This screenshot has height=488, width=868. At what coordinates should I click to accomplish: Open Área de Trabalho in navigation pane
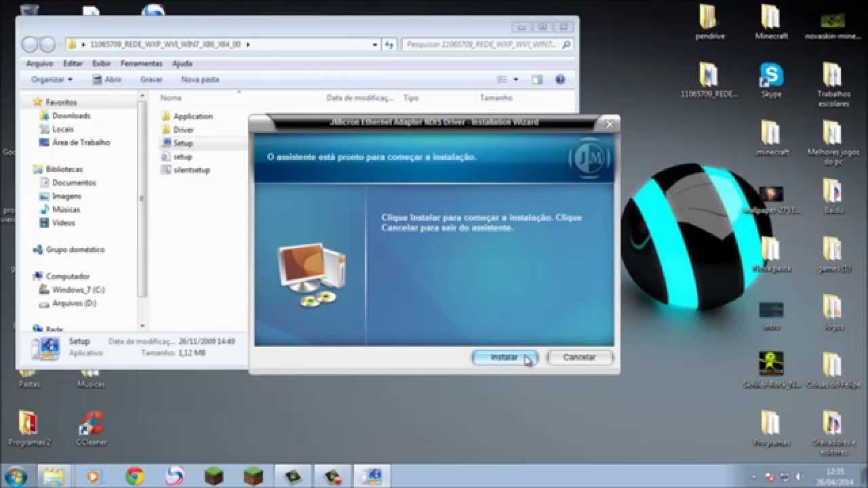pos(81,142)
